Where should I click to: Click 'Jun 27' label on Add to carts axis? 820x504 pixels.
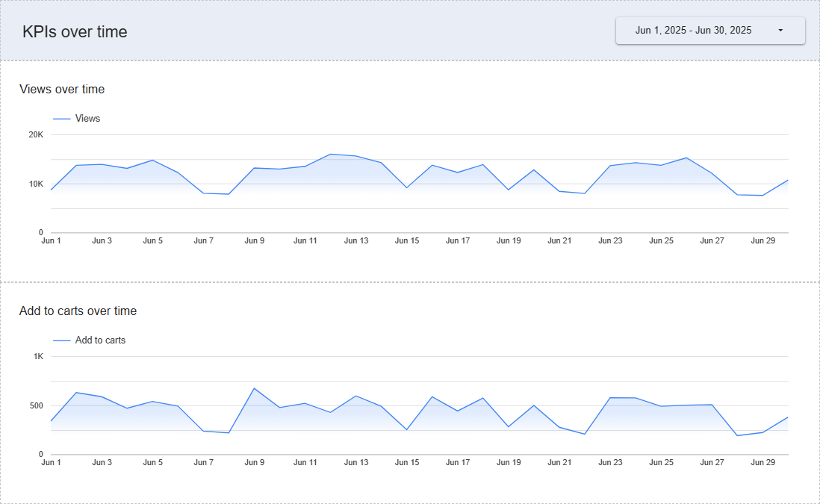pos(712,463)
